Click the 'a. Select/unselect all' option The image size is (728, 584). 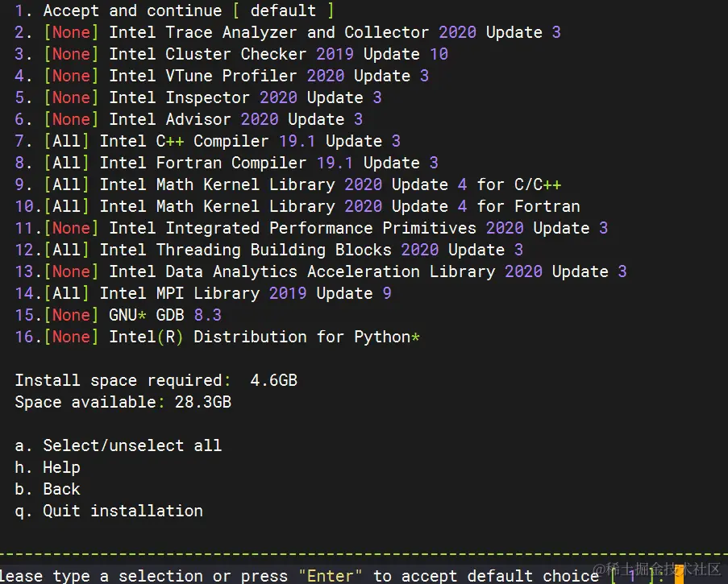click(x=118, y=446)
